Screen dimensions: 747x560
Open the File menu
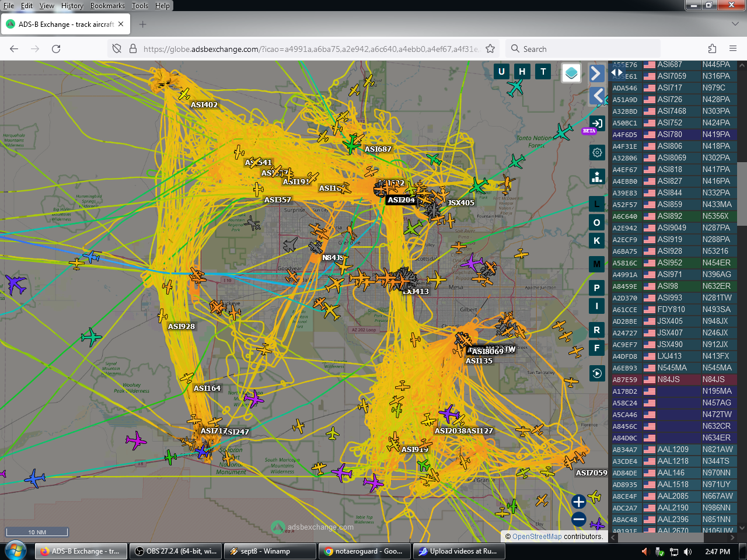[x=9, y=6]
